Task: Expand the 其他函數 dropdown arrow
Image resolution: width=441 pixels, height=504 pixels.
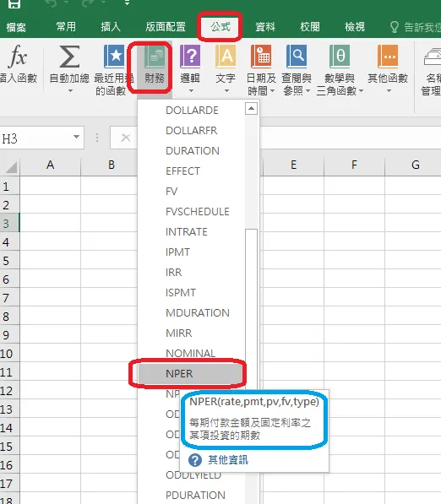Action: (389, 91)
